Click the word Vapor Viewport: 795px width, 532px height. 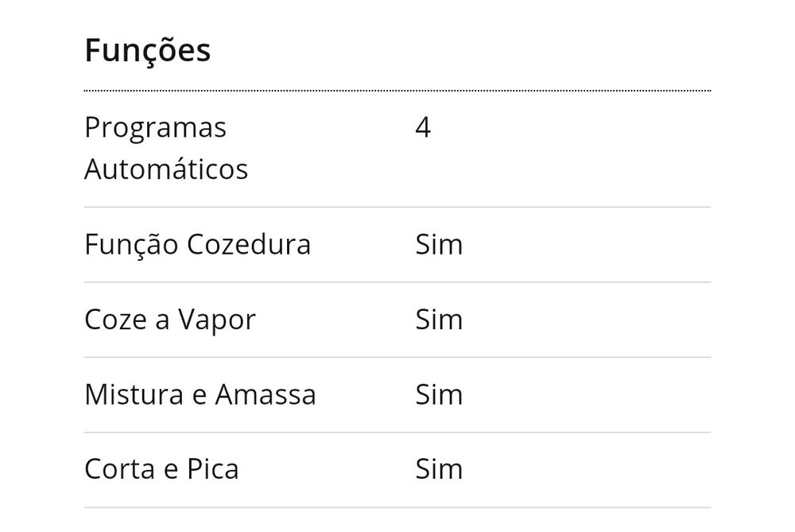point(216,320)
